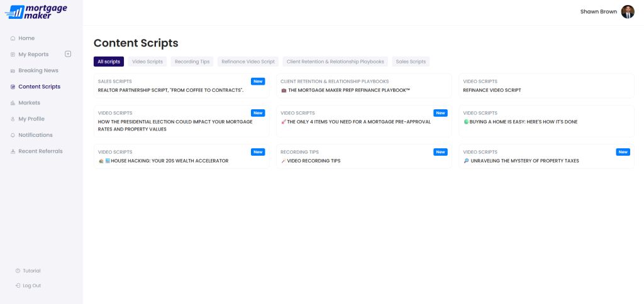The width and height of the screenshot is (644, 304).
Task: Click the My Reports sidebar icon
Action: (13, 55)
